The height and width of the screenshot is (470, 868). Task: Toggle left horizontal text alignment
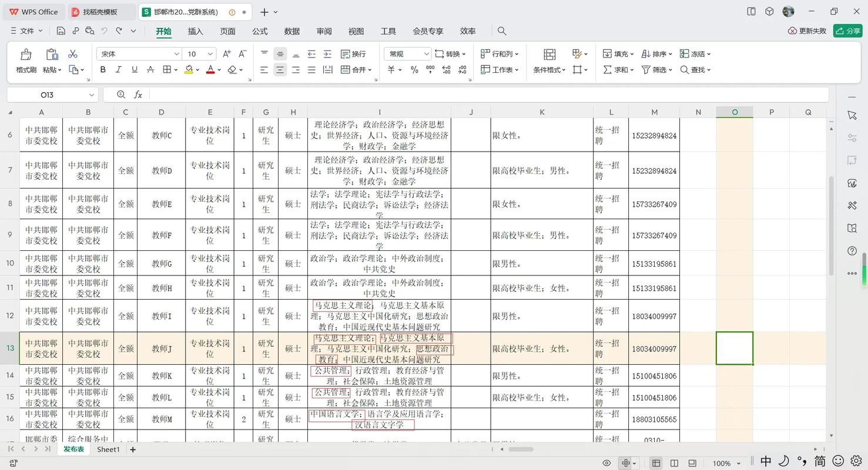click(264, 70)
